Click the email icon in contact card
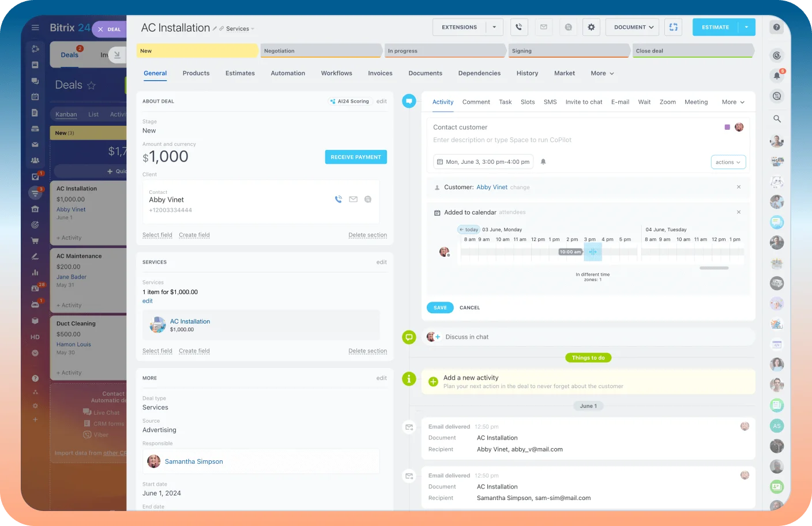 tap(353, 200)
